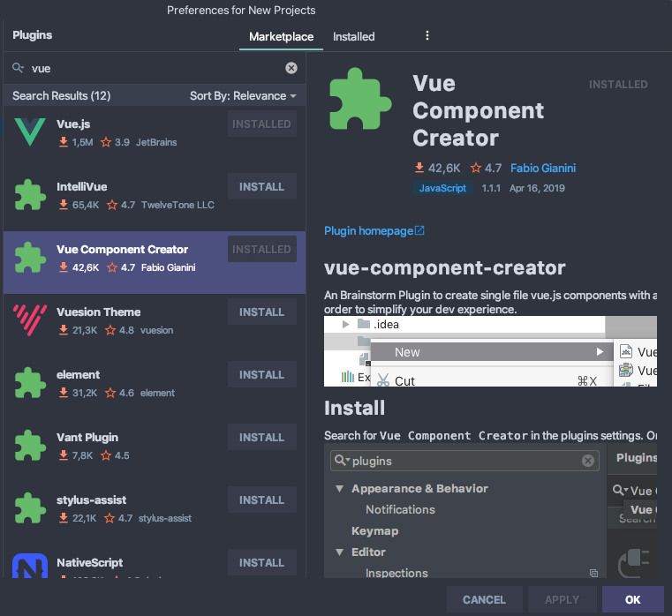This screenshot has height=616, width=672.
Task: Click INSTALLED button in Vue Component Creator row
Action: (262, 249)
